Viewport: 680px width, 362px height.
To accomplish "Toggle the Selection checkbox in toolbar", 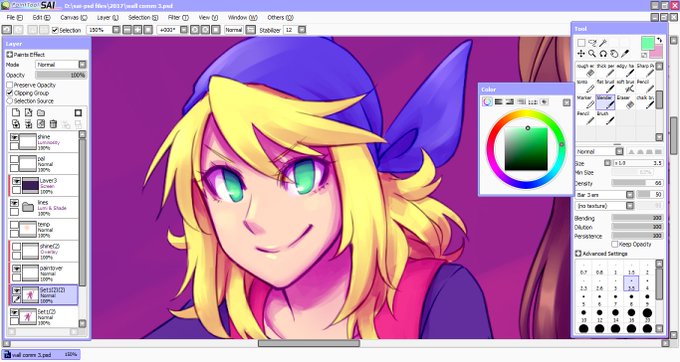I will click(x=55, y=30).
